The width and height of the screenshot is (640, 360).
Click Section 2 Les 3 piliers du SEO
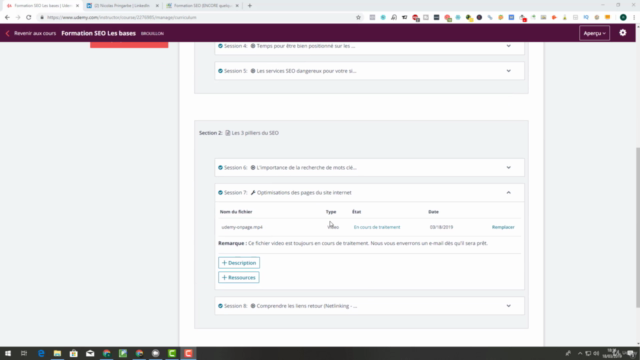[255, 133]
